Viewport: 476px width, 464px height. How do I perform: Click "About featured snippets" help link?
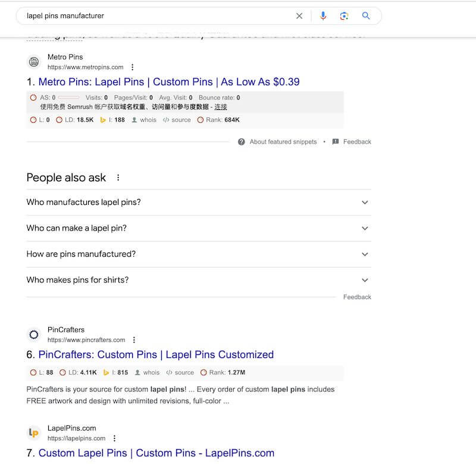pos(283,142)
